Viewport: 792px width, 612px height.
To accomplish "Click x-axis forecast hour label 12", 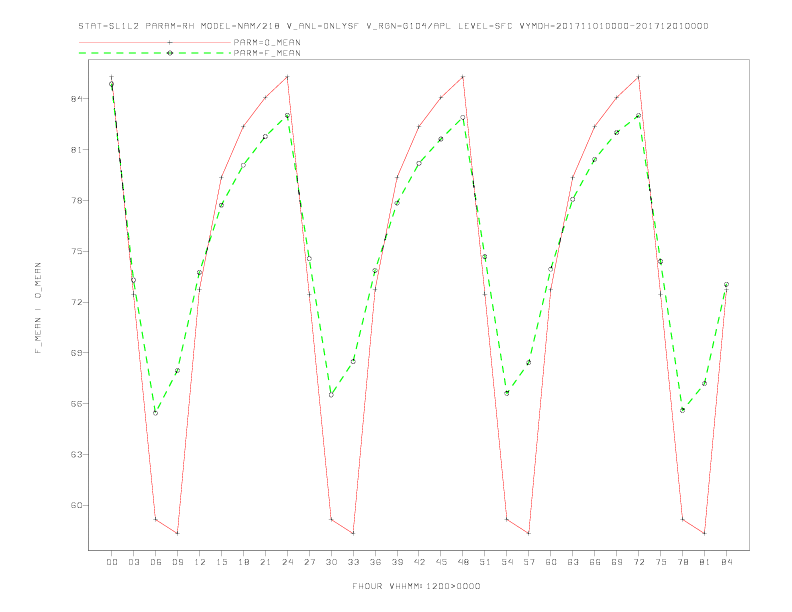I will click(x=200, y=562).
